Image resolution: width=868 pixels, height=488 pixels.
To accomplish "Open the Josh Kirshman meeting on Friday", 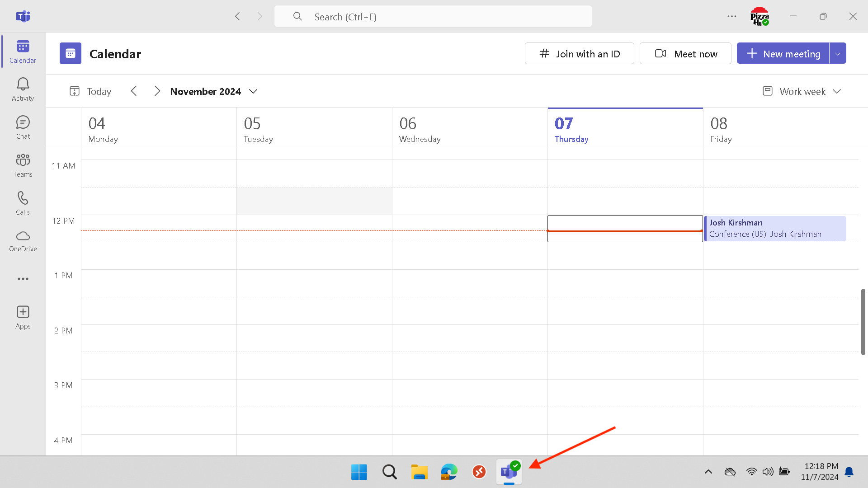I will pos(774,229).
